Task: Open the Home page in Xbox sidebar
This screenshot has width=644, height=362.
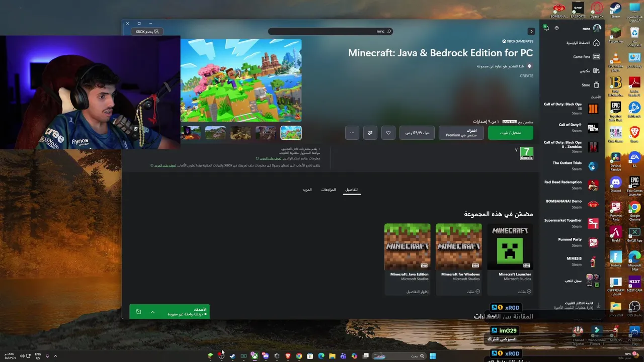Action: [x=583, y=43]
